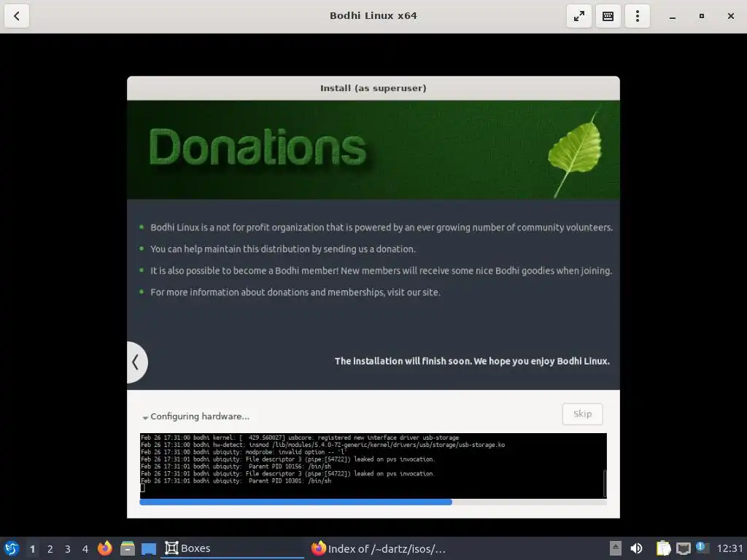The height and width of the screenshot is (560, 747).
Task: Click the 12:31 clock
Action: (729, 548)
